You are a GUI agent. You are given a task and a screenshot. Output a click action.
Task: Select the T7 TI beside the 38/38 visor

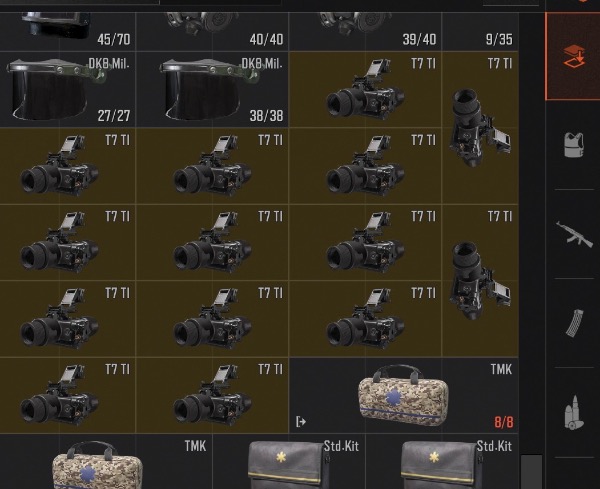pyautogui.click(x=365, y=89)
